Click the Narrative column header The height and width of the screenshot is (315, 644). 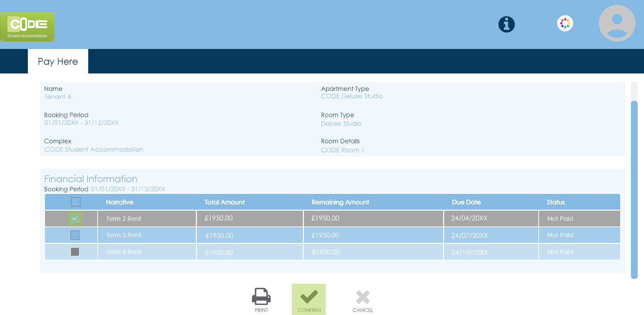point(120,202)
